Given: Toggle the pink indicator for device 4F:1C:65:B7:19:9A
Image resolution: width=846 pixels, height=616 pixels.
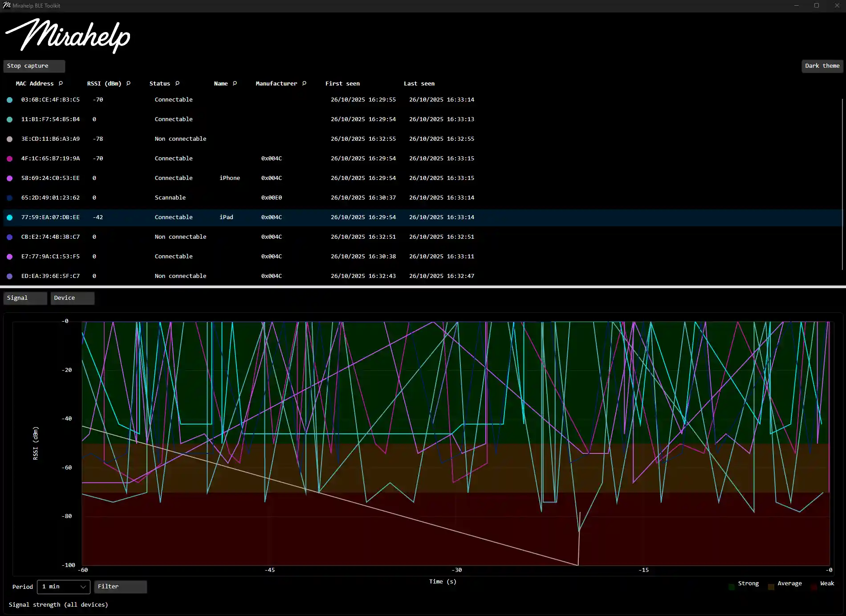Looking at the screenshot, I should [9, 159].
